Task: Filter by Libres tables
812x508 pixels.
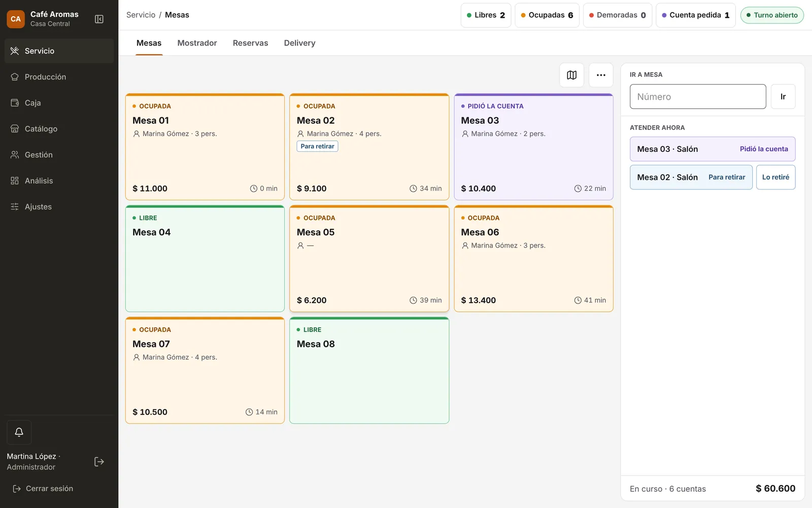Action: [486, 15]
